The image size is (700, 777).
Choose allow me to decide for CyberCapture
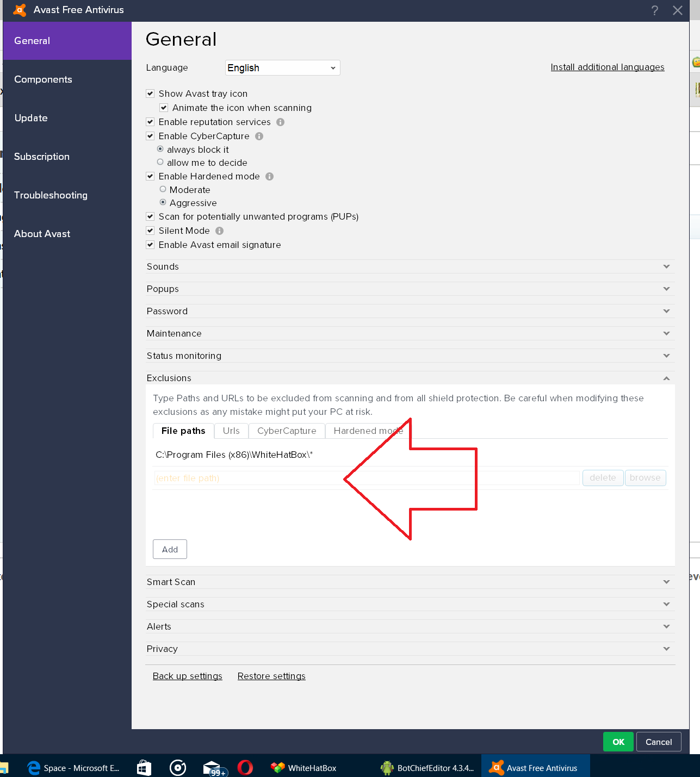coord(160,162)
